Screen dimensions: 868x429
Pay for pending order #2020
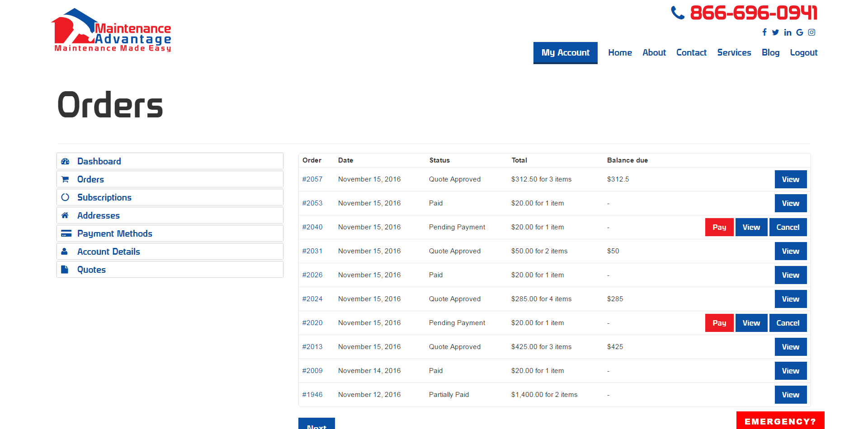pos(719,323)
